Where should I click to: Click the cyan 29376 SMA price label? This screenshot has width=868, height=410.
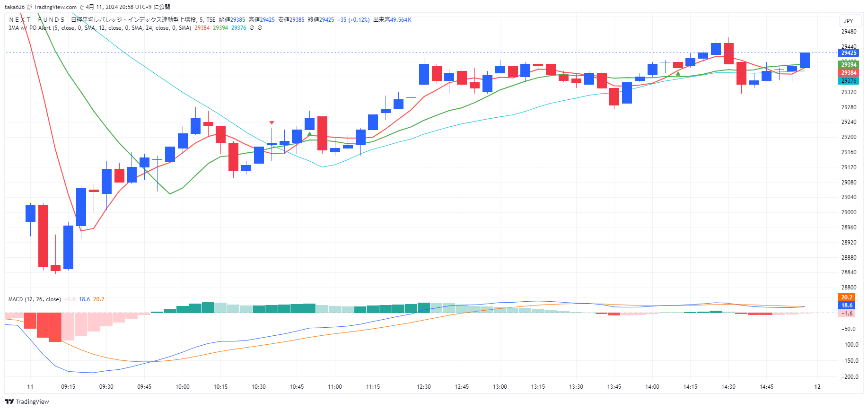(x=849, y=81)
